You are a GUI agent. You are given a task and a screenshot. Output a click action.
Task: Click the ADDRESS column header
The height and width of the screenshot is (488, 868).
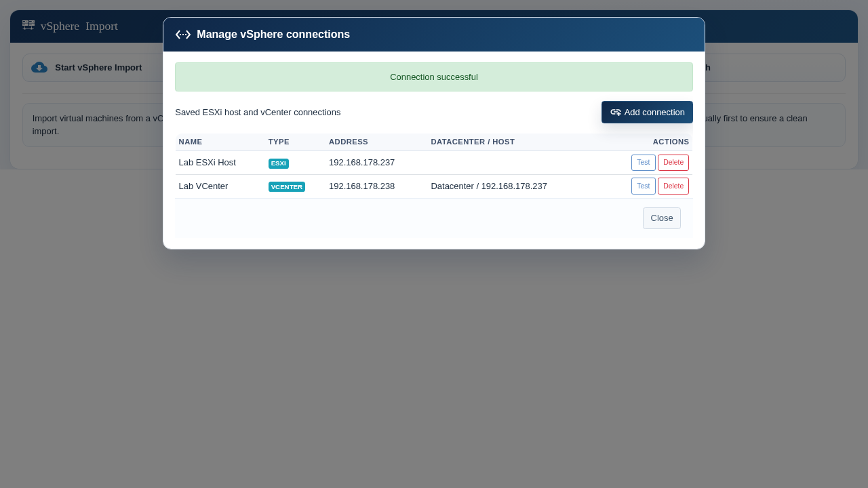point(349,142)
